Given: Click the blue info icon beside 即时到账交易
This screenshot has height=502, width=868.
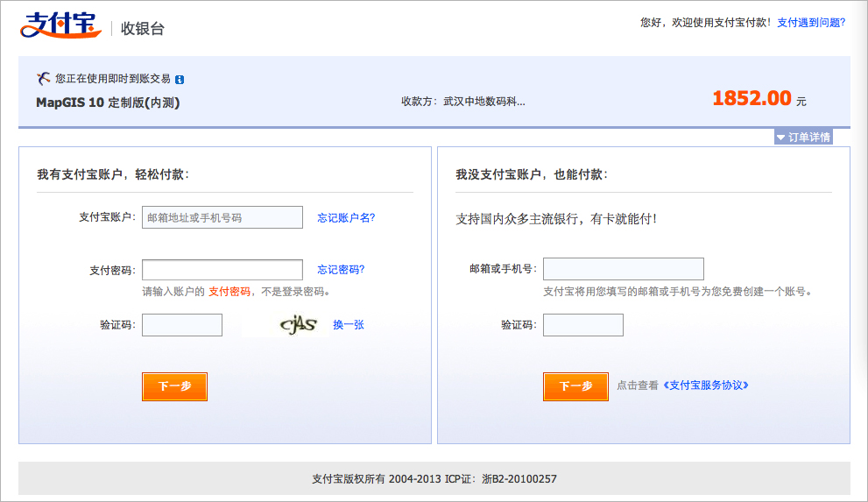Looking at the screenshot, I should [180, 80].
